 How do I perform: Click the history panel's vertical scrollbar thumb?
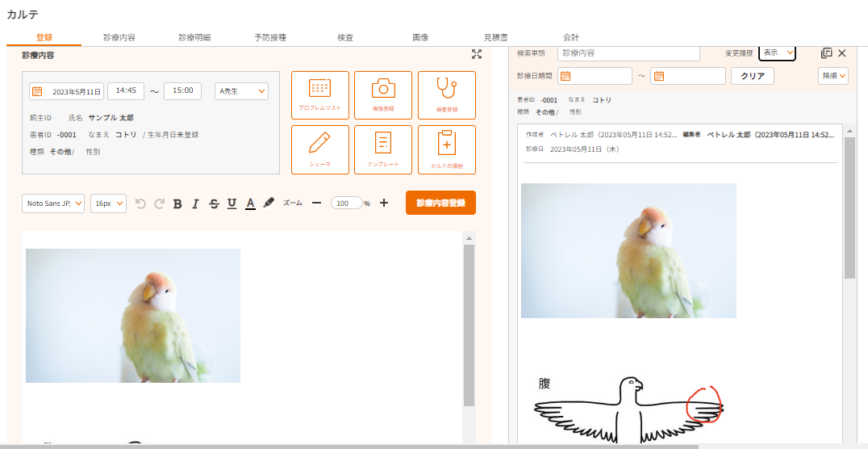coord(849,208)
